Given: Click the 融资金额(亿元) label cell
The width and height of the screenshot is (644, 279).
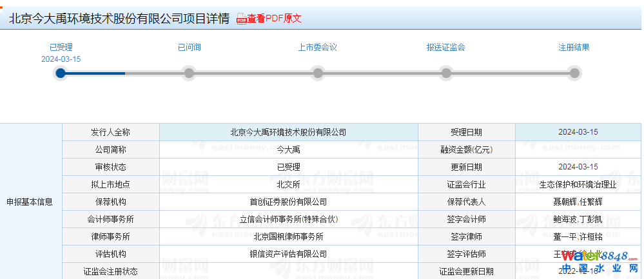Looking at the screenshot, I should pyautogui.click(x=467, y=149).
